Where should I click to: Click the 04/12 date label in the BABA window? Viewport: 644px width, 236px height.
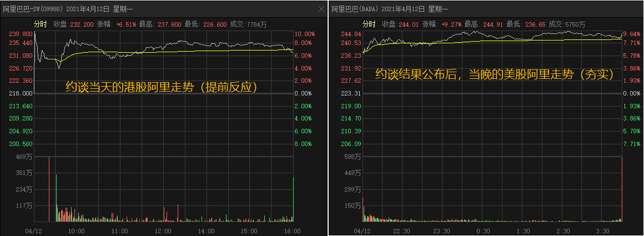[361, 230]
